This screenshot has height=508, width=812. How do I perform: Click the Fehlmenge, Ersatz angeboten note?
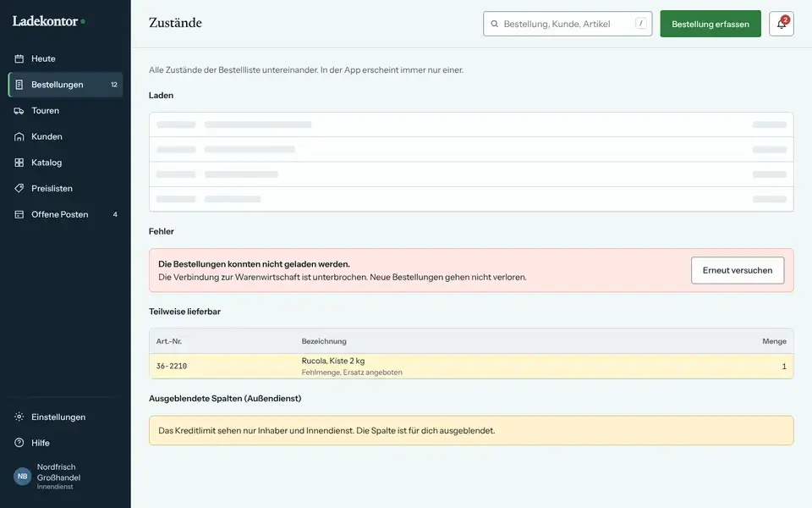click(x=352, y=373)
